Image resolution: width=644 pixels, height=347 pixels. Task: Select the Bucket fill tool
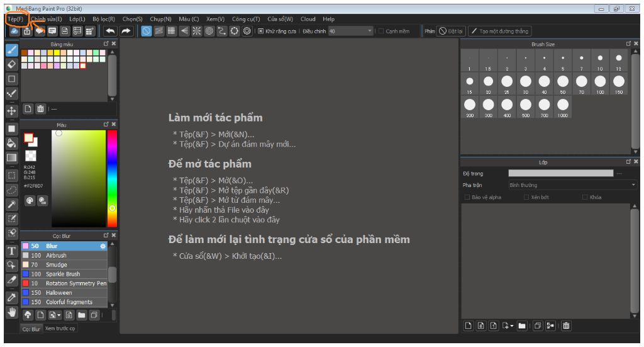(x=11, y=143)
